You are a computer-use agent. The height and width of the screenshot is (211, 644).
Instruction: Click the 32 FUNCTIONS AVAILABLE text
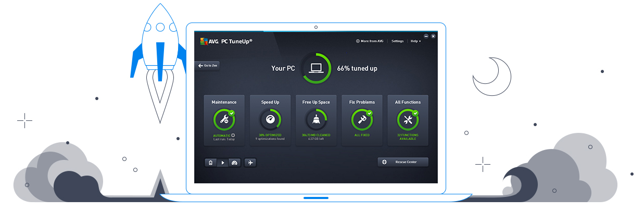[408, 137]
